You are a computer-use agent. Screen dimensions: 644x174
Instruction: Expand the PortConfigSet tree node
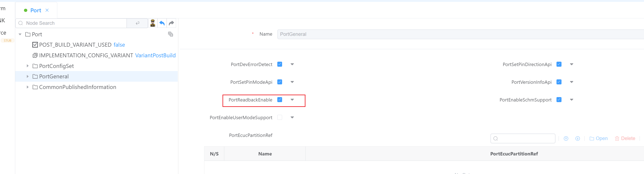28,66
